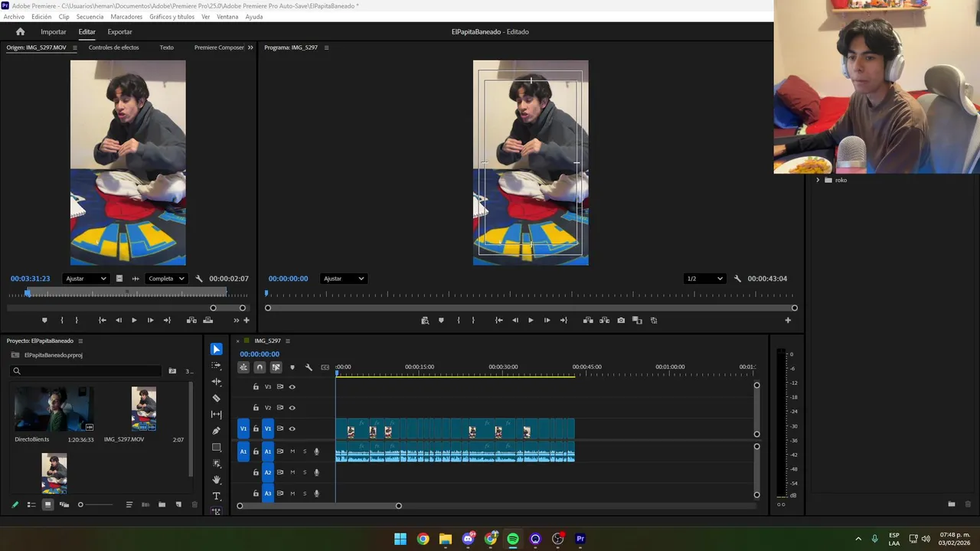Image resolution: width=980 pixels, height=551 pixels.
Task: Open Proyecto ElPapitaBaneado panel menu
Action: [80, 341]
